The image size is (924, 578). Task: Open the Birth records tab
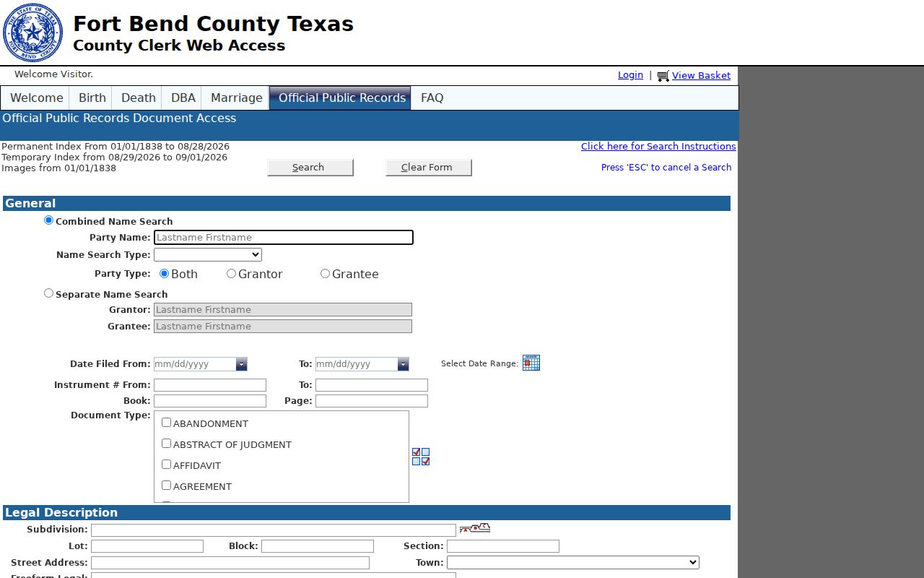(92, 98)
